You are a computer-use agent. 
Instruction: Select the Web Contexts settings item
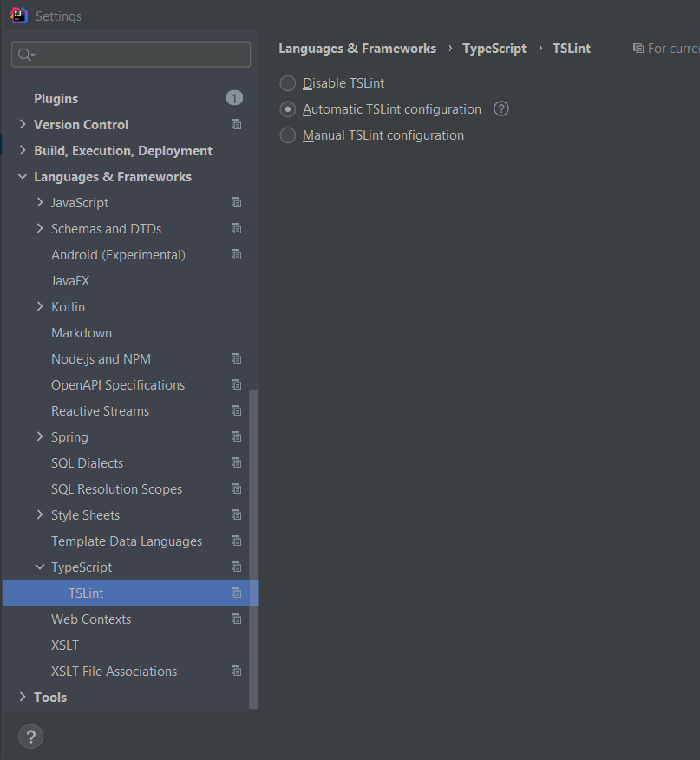pyautogui.click(x=91, y=619)
